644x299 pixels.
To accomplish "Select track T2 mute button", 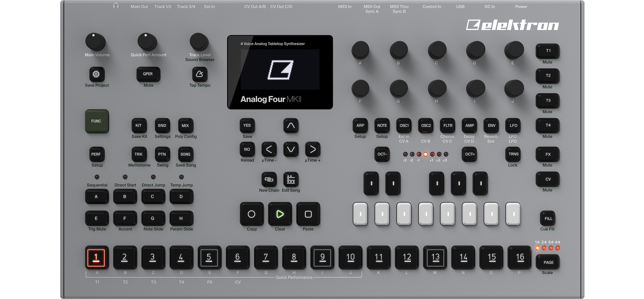I will pos(548,76).
